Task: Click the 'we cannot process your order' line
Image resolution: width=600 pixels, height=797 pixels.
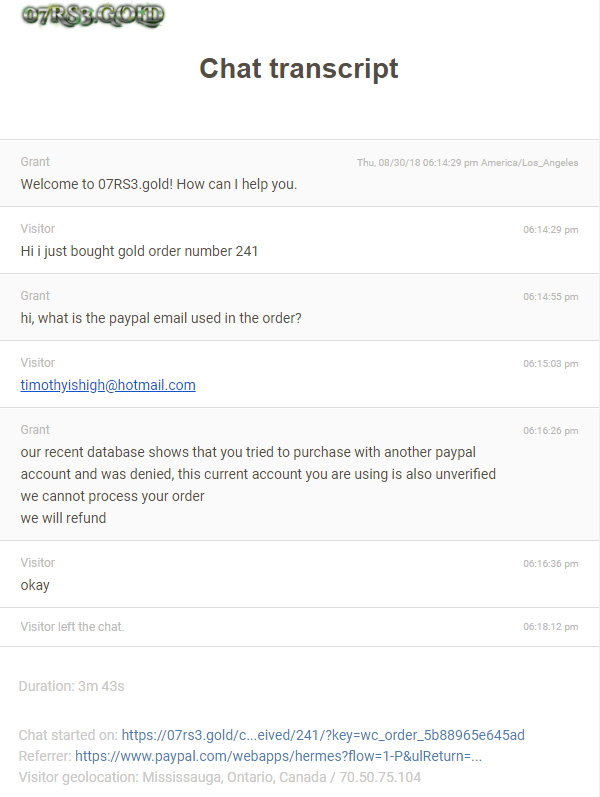Action: click(x=112, y=496)
